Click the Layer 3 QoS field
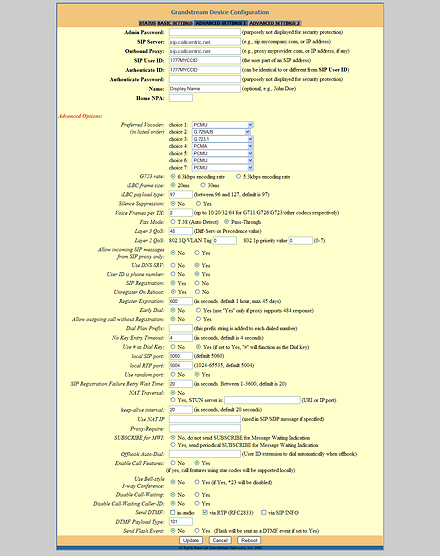The height and width of the screenshot is (556, 440). tap(181, 231)
